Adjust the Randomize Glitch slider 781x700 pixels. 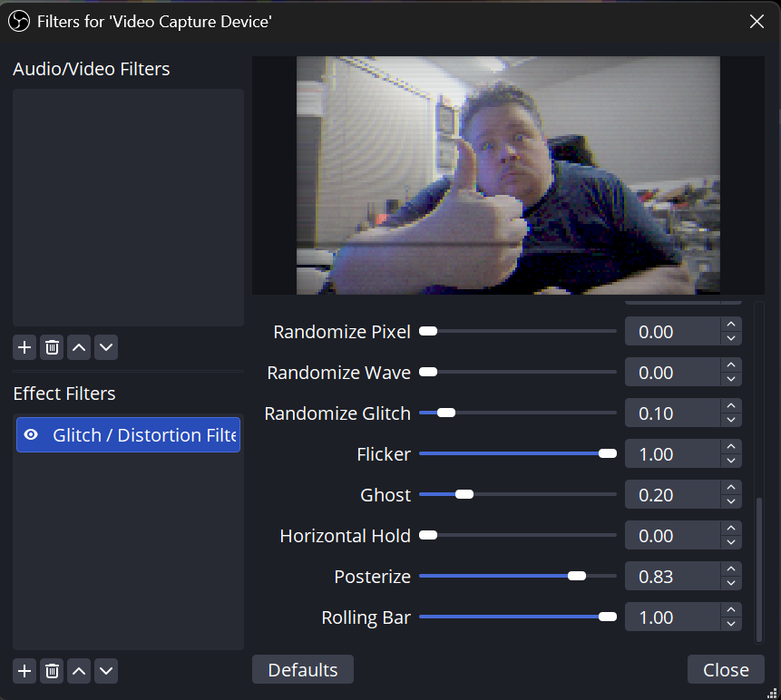[x=518, y=413]
